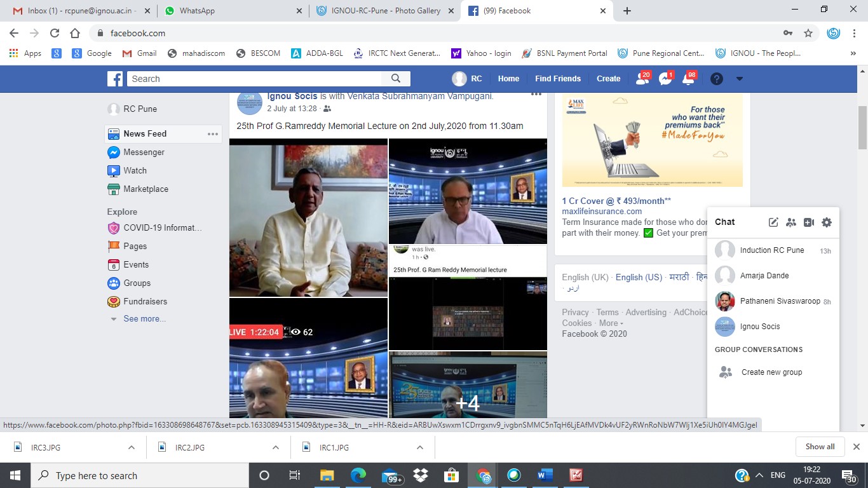Select Marketplace in the left sidebar
Screen dimensions: 868x488
[146, 189]
